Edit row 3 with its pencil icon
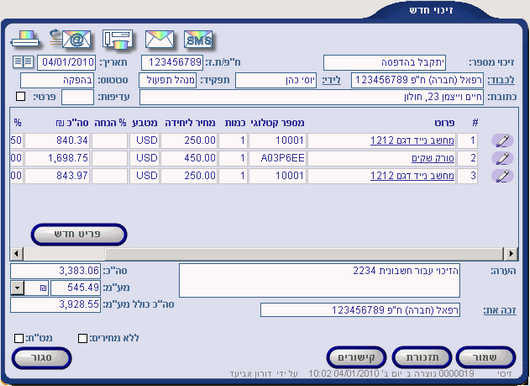Screen dimensions: 530x386 502,176
